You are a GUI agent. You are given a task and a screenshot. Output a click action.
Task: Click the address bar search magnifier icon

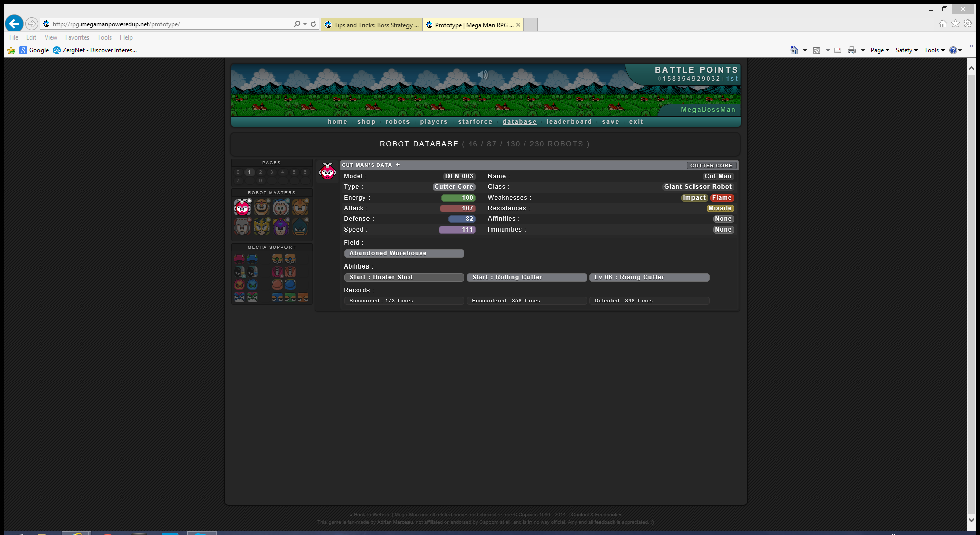point(297,24)
